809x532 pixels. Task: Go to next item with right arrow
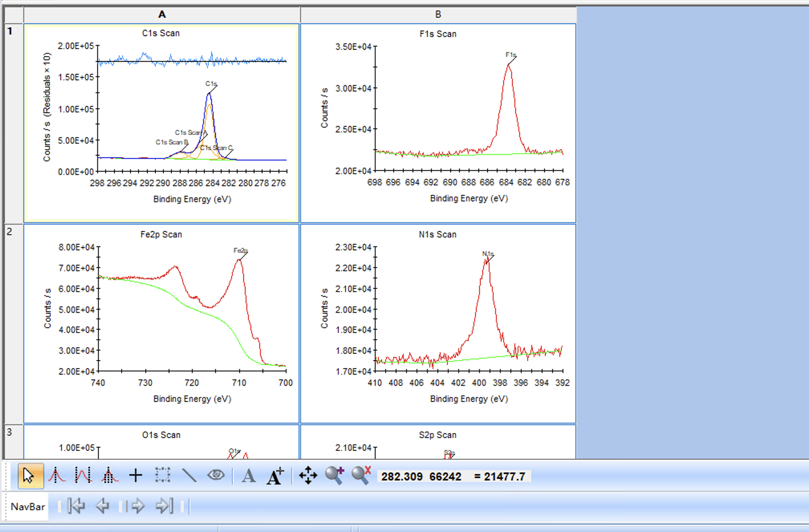[138, 506]
